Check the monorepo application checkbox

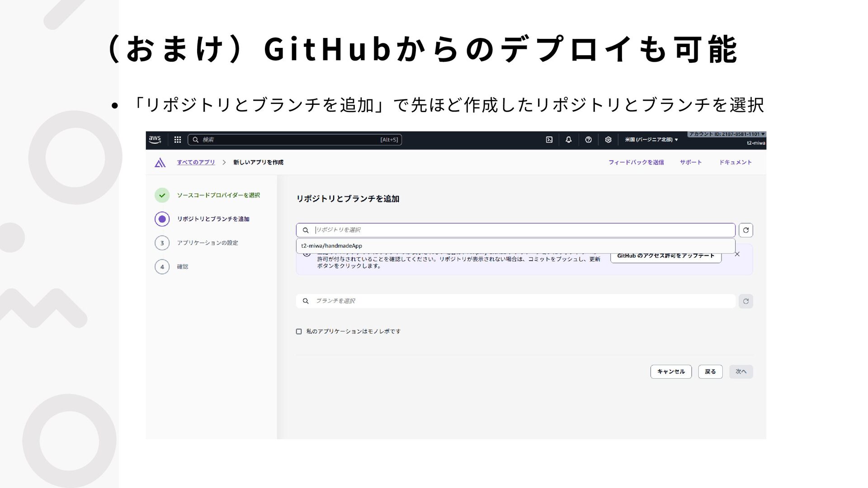[299, 332]
